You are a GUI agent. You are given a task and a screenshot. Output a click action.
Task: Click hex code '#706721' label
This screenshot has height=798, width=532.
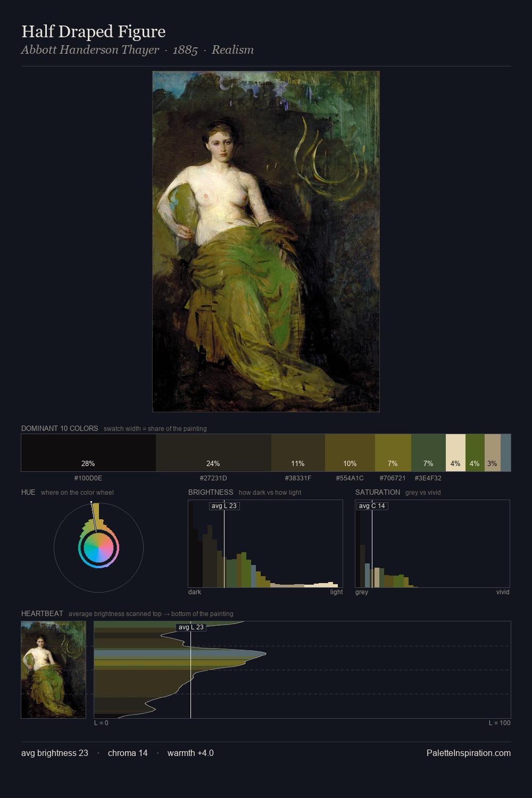[x=393, y=478]
